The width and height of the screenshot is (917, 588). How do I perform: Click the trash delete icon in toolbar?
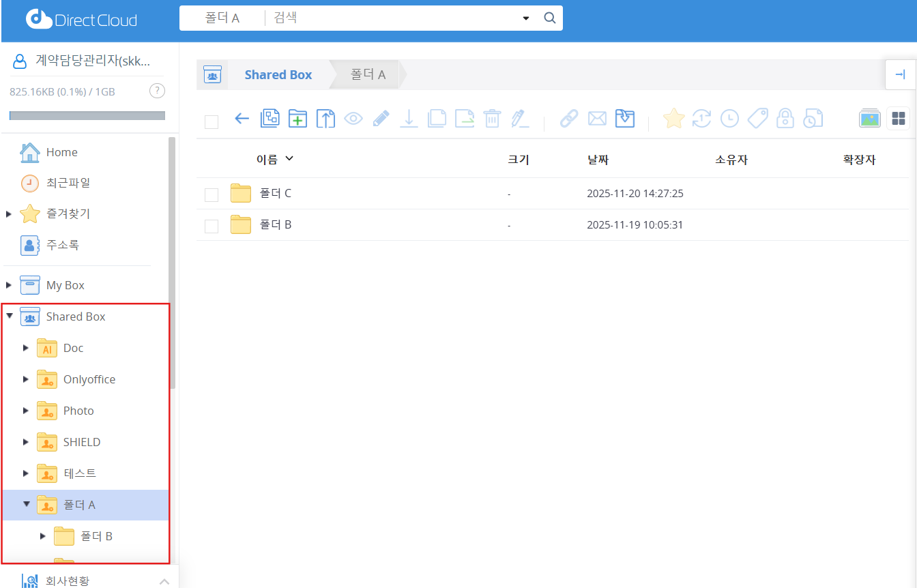[492, 119]
